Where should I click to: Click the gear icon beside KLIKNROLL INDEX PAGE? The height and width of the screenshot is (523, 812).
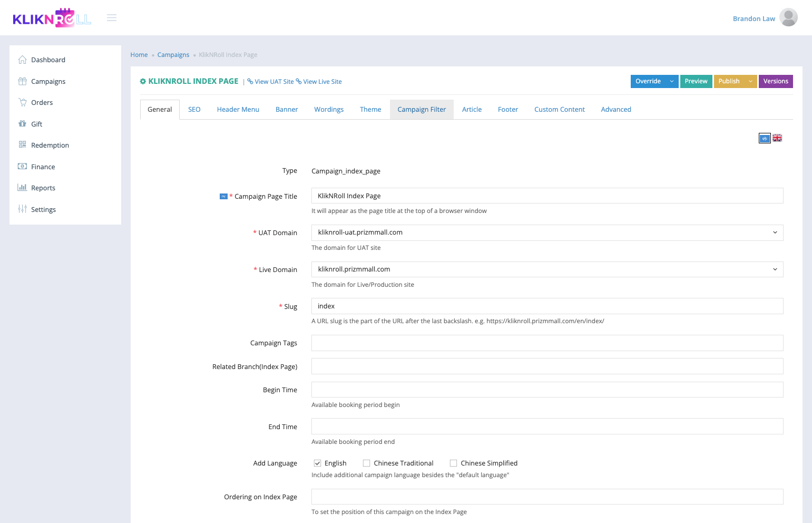pyautogui.click(x=143, y=81)
